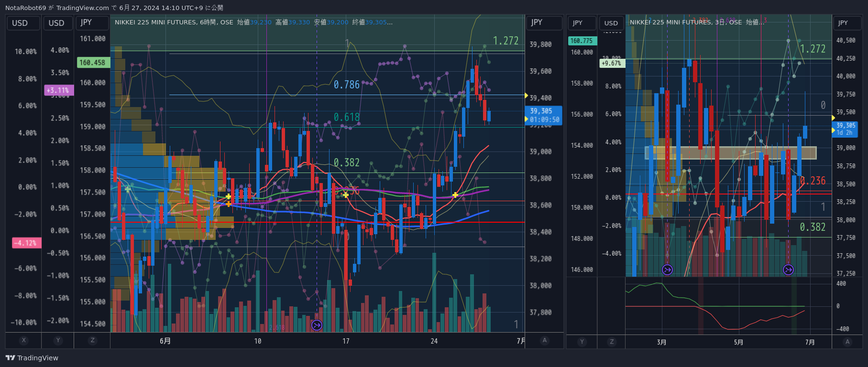Click the Y scale button under right chart

582,342
